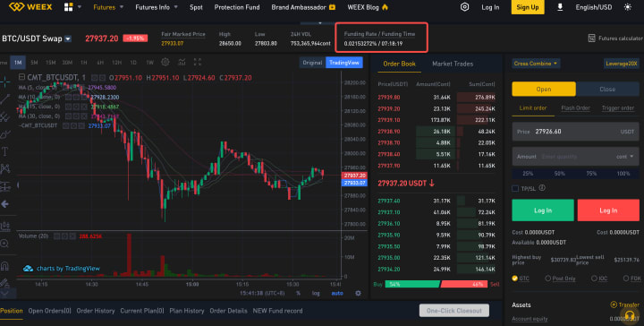
Task: Open the Futures calculator
Action: click(x=614, y=39)
